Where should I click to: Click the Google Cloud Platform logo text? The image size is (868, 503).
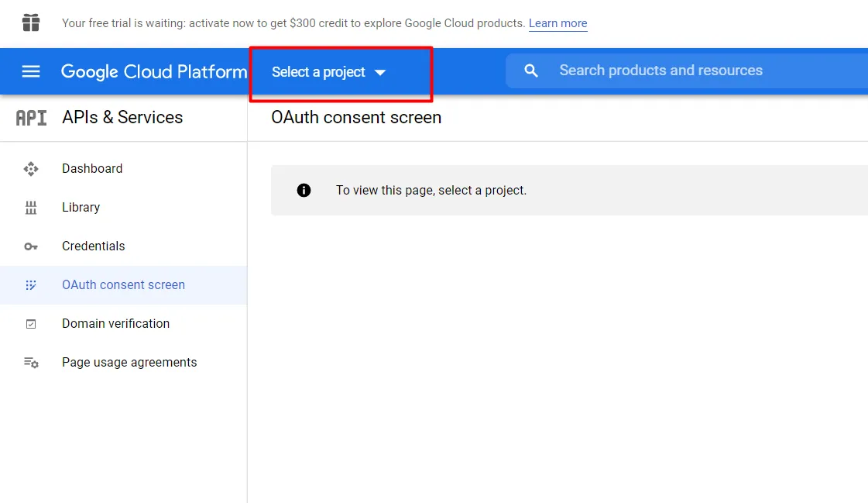tap(154, 71)
